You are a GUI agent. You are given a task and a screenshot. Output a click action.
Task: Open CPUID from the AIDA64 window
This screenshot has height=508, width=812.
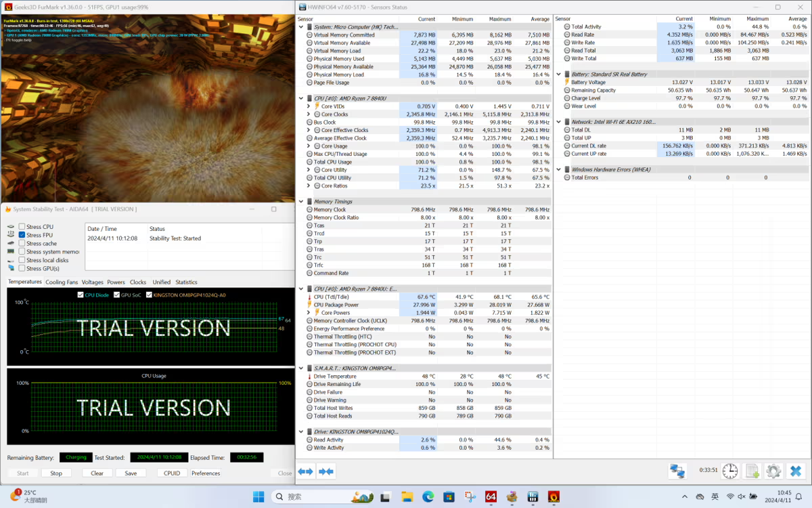[x=172, y=473]
